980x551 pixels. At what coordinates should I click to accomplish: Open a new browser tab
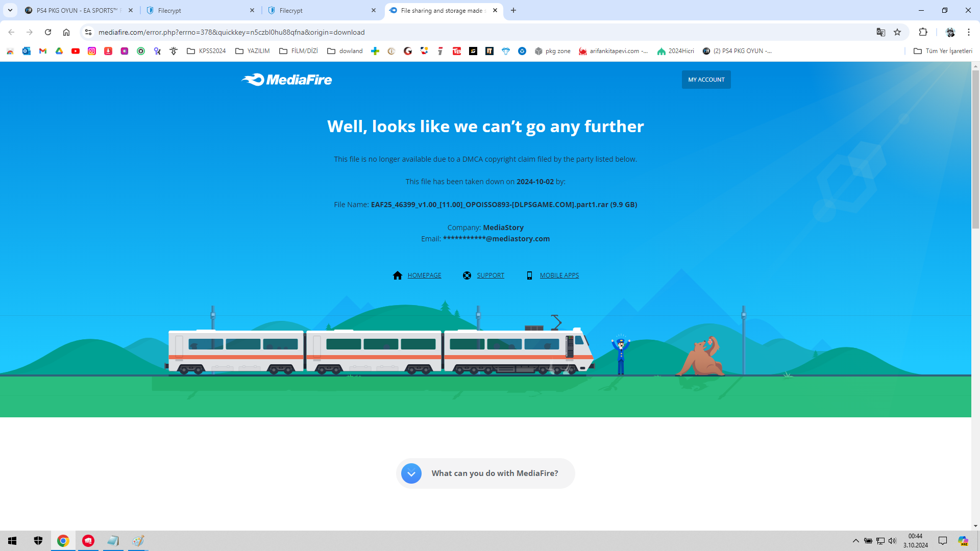[x=513, y=10]
